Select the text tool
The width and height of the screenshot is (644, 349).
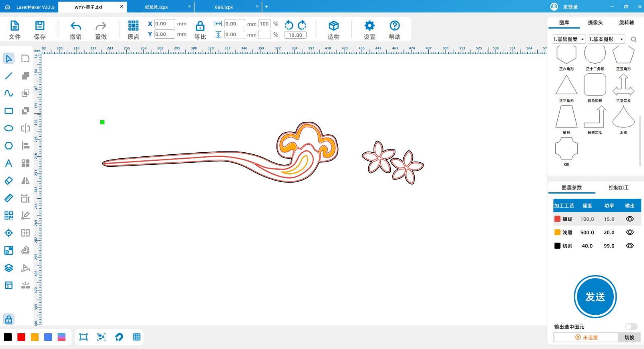pos(8,163)
